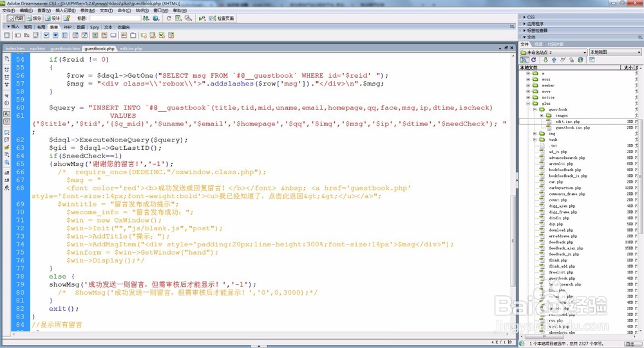
Task: Insert a Label form element
Action: [124, 35]
